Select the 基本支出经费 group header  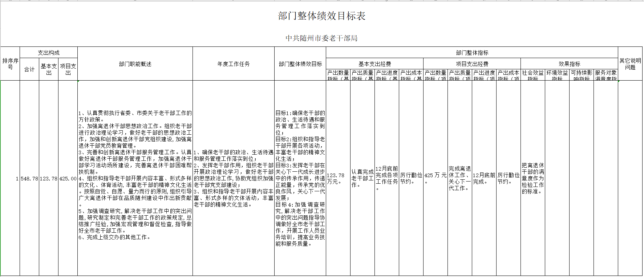[374, 64]
